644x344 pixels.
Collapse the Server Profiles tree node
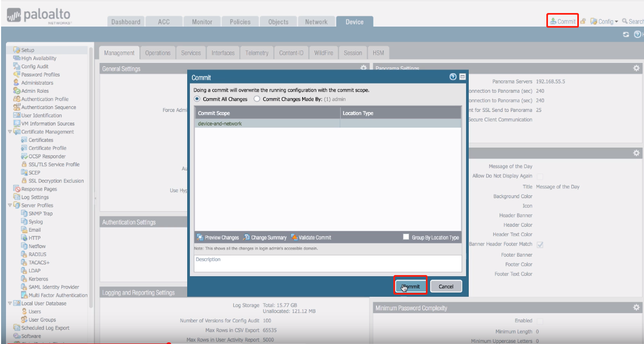(10, 206)
